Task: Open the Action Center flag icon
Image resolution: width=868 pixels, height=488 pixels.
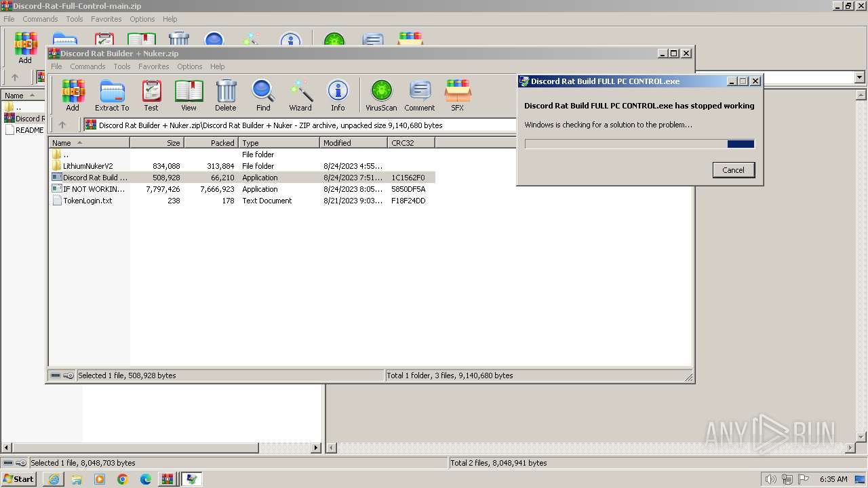Action: tap(804, 479)
